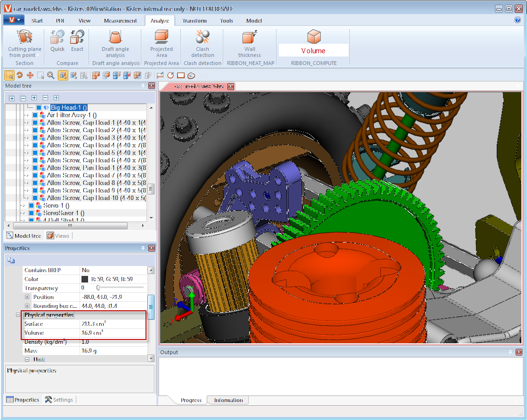Click the cubes with red X icon
The image size is (527, 420).
point(127,75)
